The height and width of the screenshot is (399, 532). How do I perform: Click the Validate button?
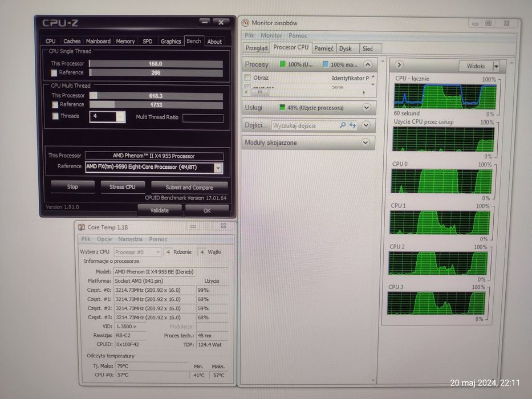[x=160, y=210]
